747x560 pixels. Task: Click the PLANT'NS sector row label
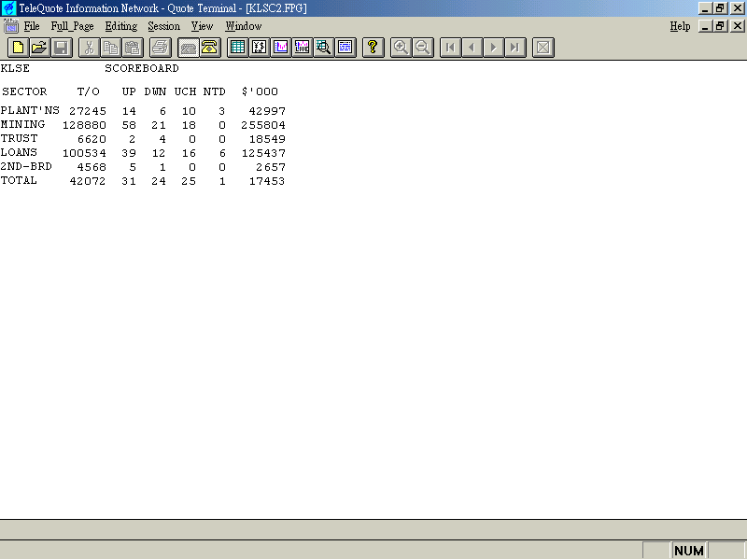click(x=30, y=110)
